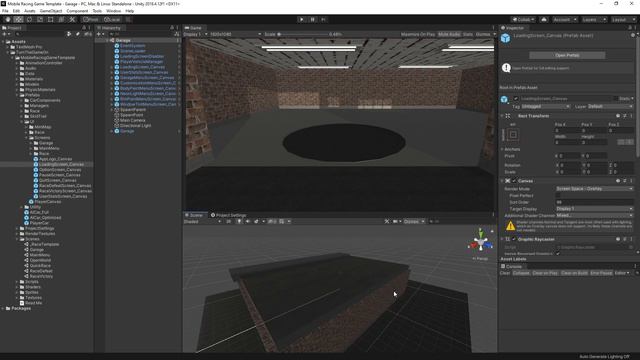Open the custom editor tools icon
This screenshot has height=360, width=640.
coord(72,19)
